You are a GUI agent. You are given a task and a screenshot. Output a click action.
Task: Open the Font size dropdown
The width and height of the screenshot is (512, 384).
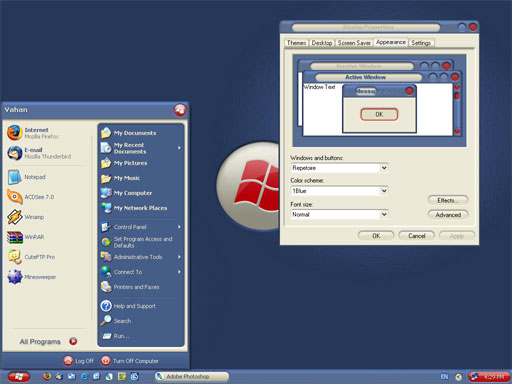[x=384, y=214]
